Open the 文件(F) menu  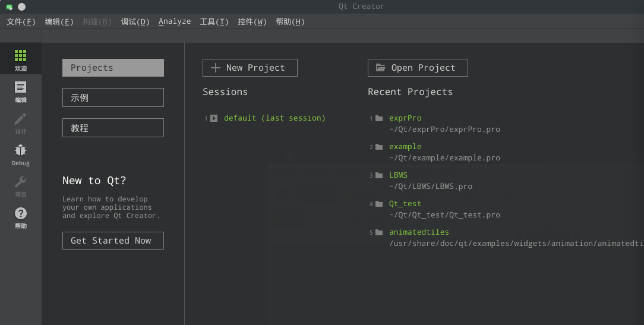coord(21,22)
